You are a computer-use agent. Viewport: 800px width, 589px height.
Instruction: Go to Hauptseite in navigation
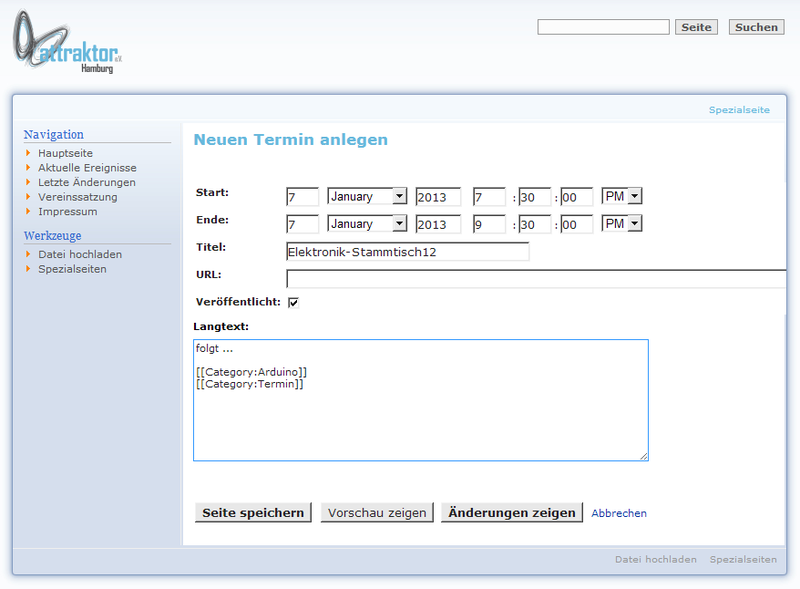66,153
